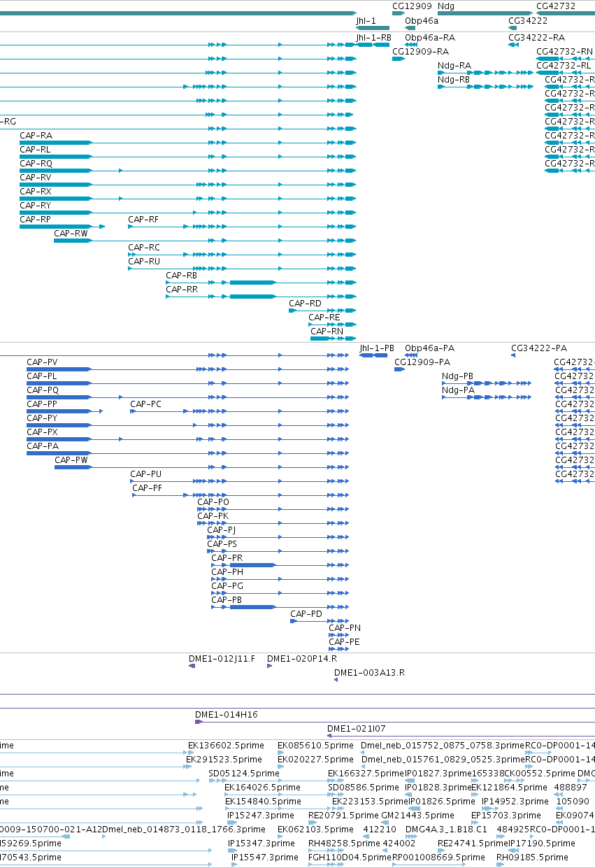Click the CG12909 gene label
Screen dimensions: 595x868
[413, 6]
